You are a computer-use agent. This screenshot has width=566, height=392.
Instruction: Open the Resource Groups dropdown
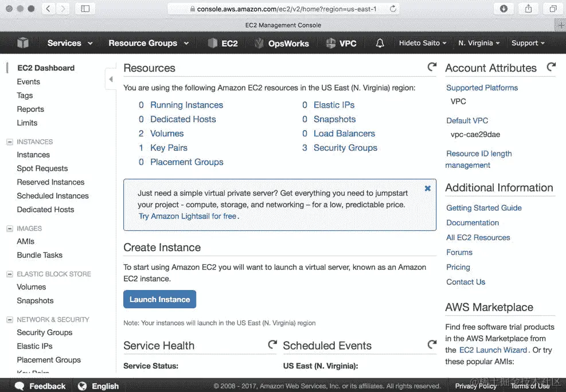click(x=149, y=44)
